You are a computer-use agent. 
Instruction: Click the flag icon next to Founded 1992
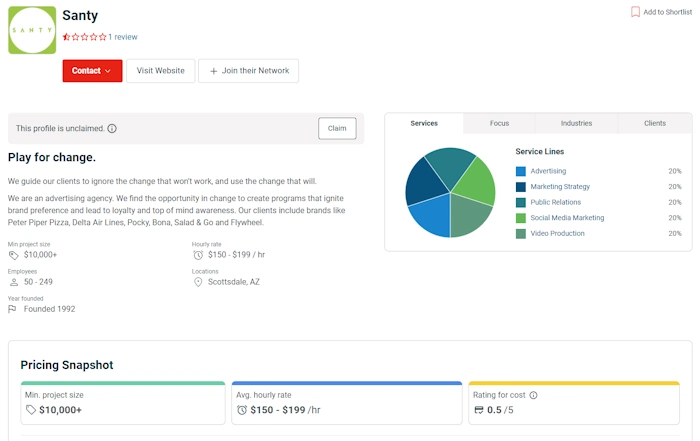12,309
